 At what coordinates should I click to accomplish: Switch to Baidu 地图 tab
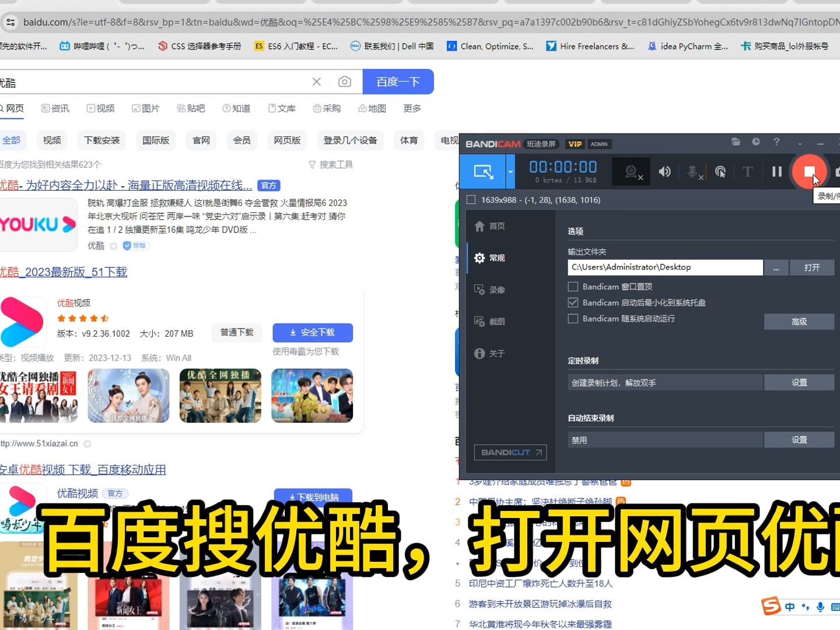(372, 108)
